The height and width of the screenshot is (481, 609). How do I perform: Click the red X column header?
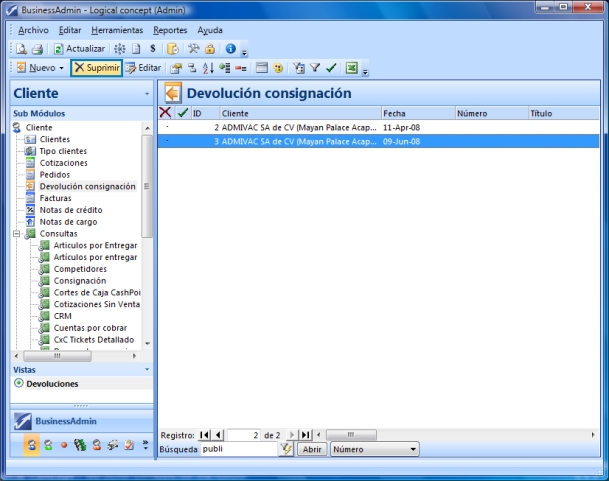166,113
